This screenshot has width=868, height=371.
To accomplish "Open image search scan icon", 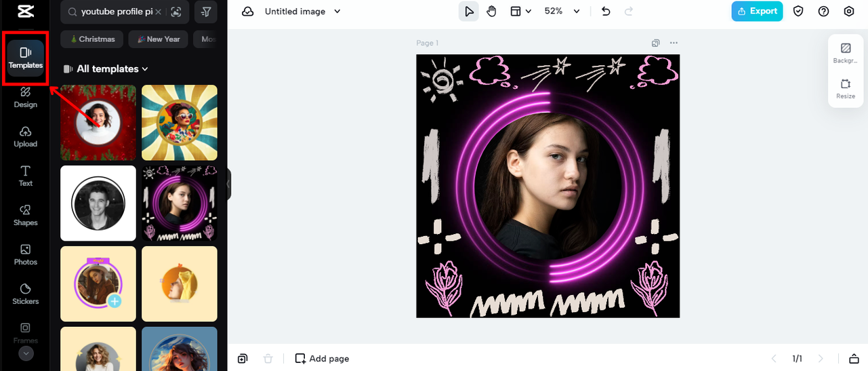I will pos(176,12).
